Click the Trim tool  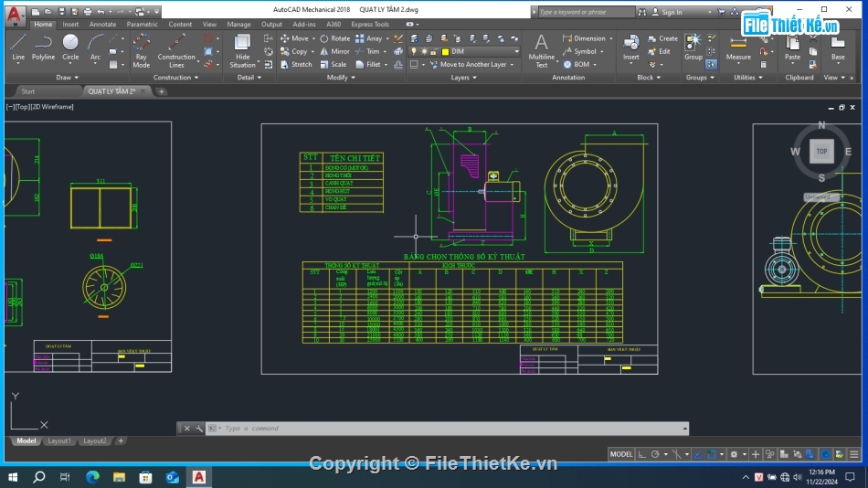click(367, 51)
